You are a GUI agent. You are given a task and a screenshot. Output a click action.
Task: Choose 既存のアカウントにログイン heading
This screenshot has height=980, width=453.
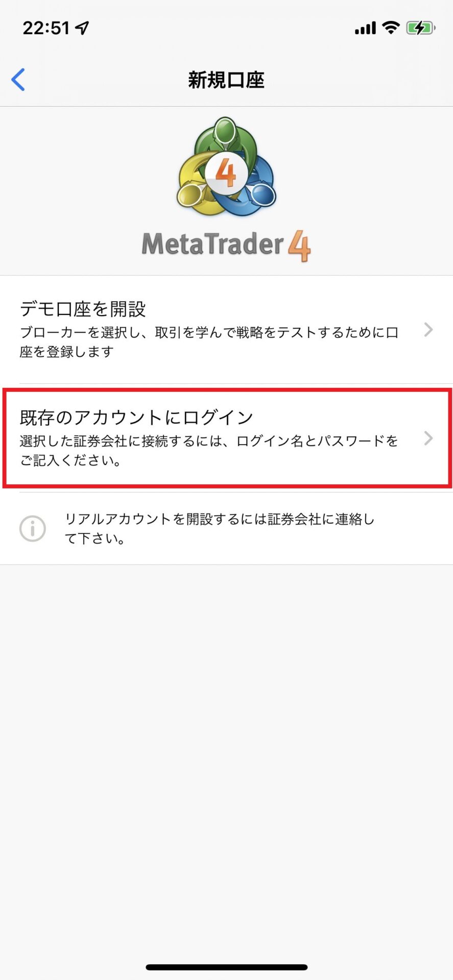pyautogui.click(x=136, y=417)
